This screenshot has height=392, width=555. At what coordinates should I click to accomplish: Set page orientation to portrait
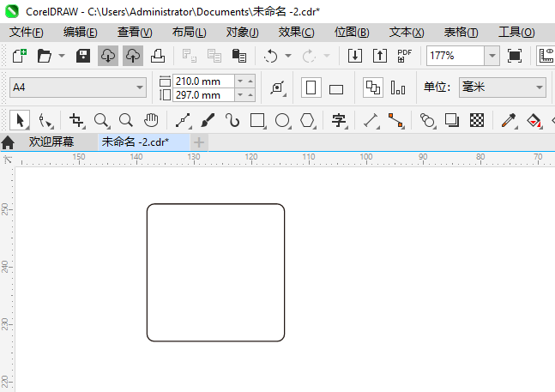tap(311, 87)
